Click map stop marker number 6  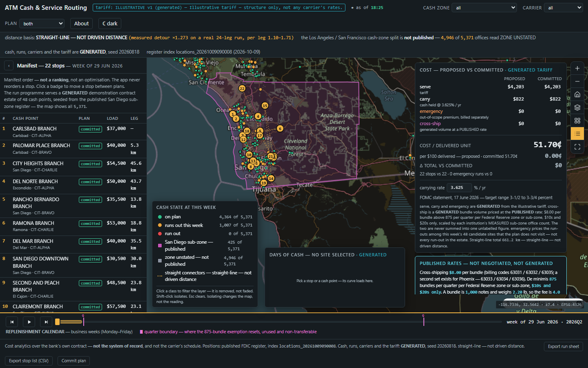coord(280,128)
